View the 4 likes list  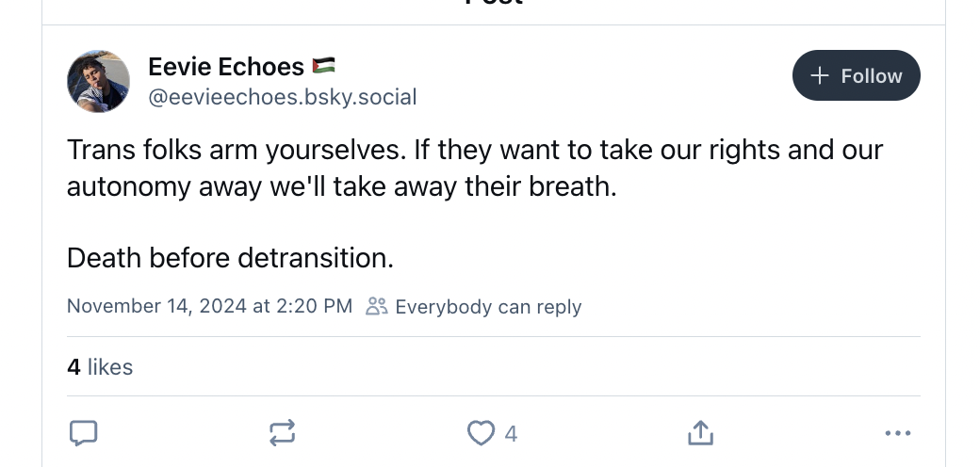tap(100, 367)
